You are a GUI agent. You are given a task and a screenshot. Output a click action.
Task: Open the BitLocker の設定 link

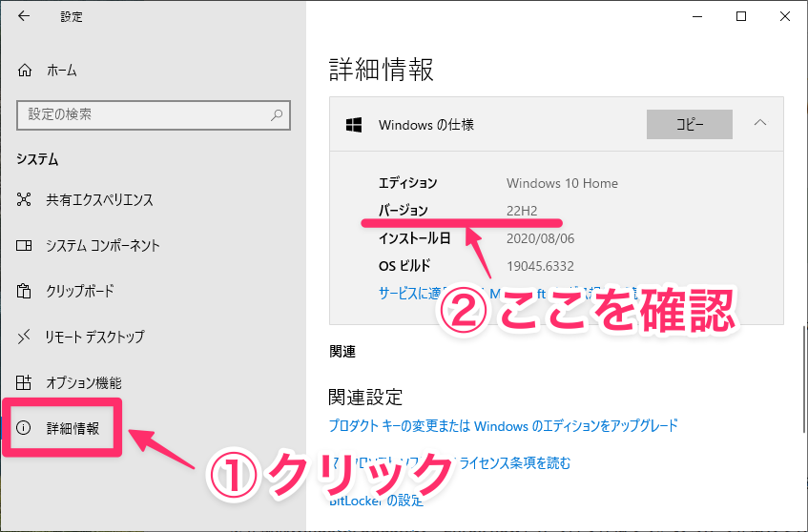[x=376, y=501]
